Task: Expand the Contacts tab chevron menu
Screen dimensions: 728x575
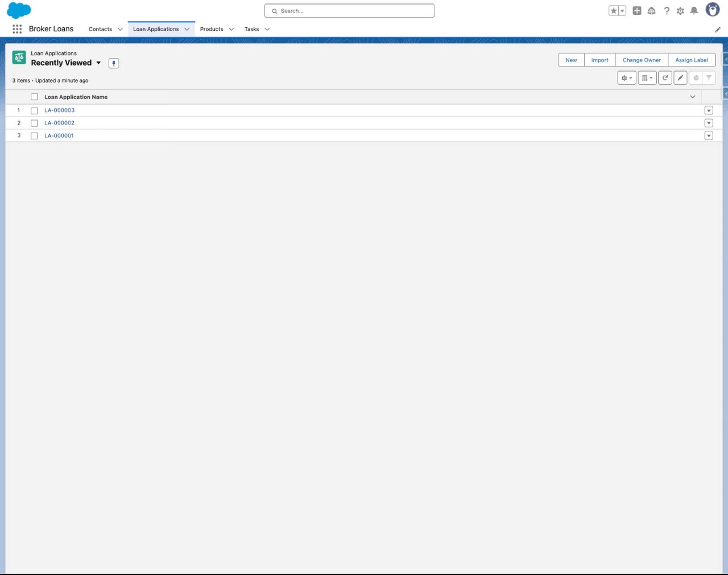Action: coord(120,29)
